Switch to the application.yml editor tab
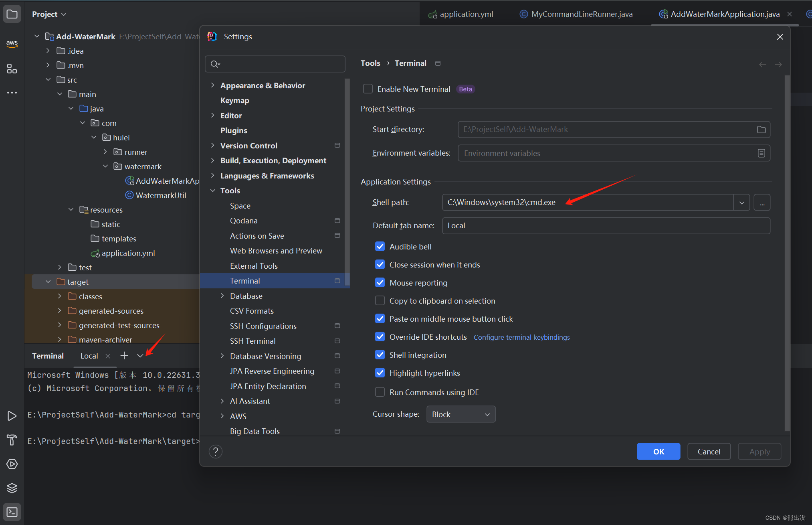This screenshot has height=525, width=812. [461, 14]
